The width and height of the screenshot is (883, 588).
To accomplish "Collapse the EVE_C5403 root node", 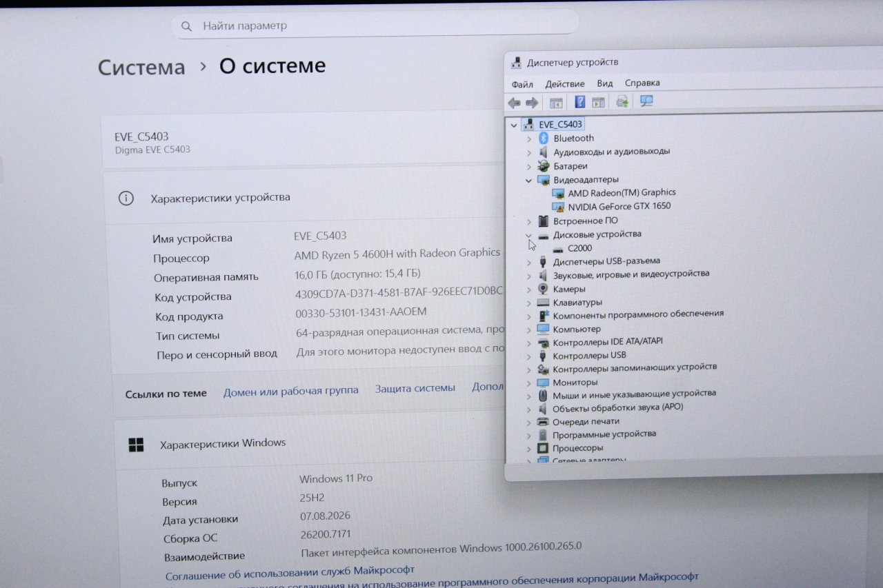I will [513, 125].
